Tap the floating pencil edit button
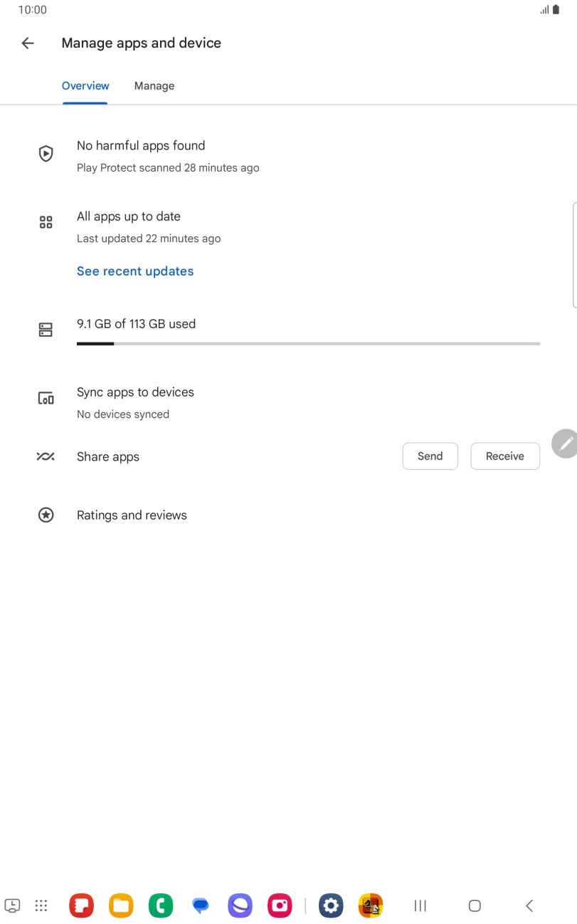Image resolution: width=577 pixels, height=924 pixels. [x=566, y=443]
